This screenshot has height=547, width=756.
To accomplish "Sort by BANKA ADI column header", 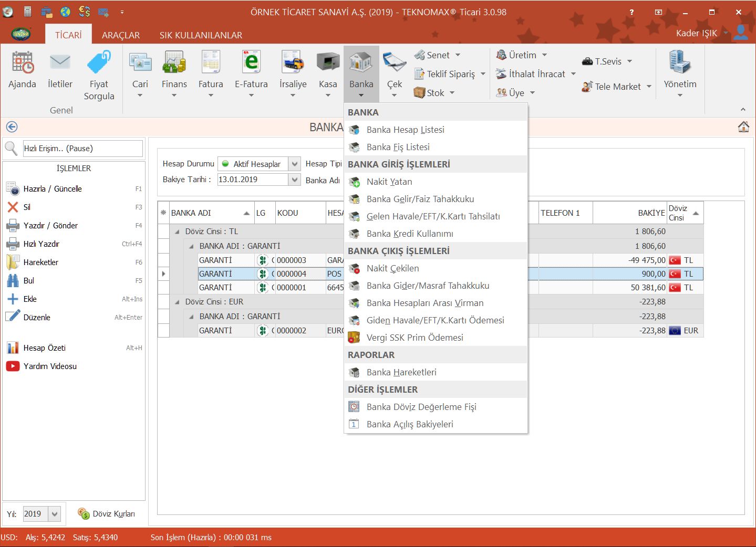I will [x=211, y=213].
